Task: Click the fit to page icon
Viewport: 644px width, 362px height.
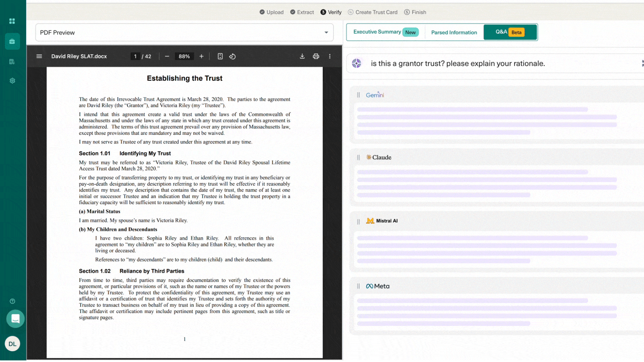Action: pyautogui.click(x=220, y=56)
